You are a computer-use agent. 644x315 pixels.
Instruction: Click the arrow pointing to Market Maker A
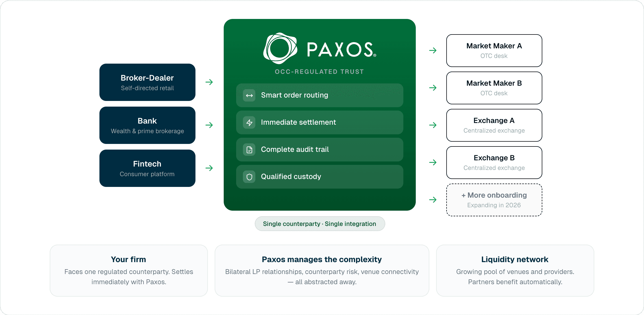pyautogui.click(x=433, y=51)
